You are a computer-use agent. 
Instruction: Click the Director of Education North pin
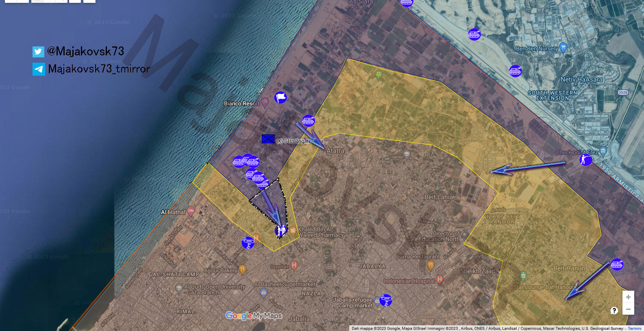click(x=464, y=235)
